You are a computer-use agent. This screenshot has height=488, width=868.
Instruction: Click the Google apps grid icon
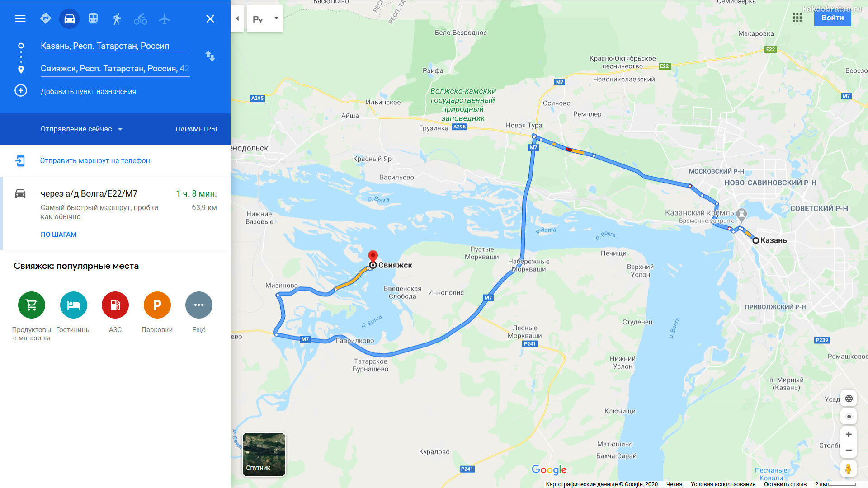click(x=797, y=18)
